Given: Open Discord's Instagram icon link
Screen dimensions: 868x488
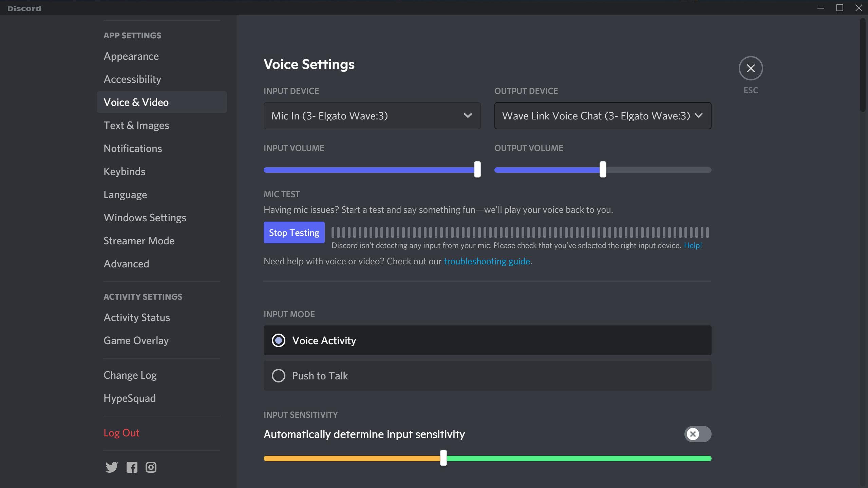Looking at the screenshot, I should tap(151, 467).
